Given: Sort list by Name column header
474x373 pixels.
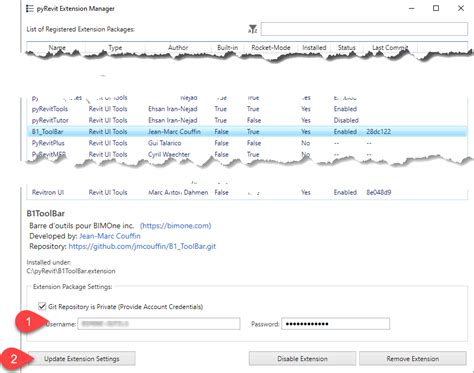Looking at the screenshot, I should [57, 48].
